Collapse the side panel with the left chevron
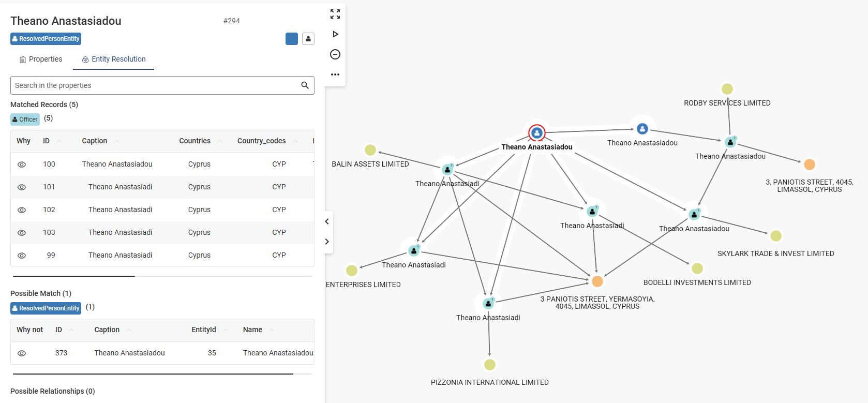Viewport: 868px width, 403px height. (x=327, y=221)
